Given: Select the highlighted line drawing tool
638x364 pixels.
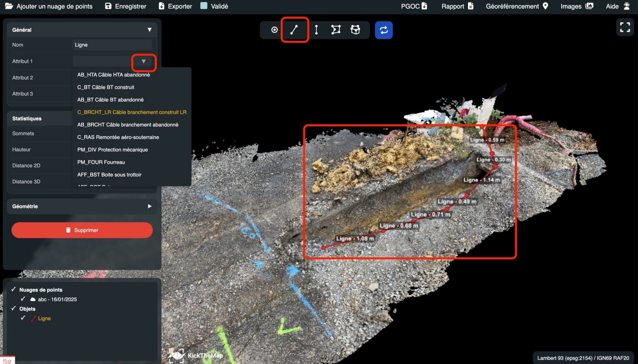Looking at the screenshot, I should [x=295, y=29].
